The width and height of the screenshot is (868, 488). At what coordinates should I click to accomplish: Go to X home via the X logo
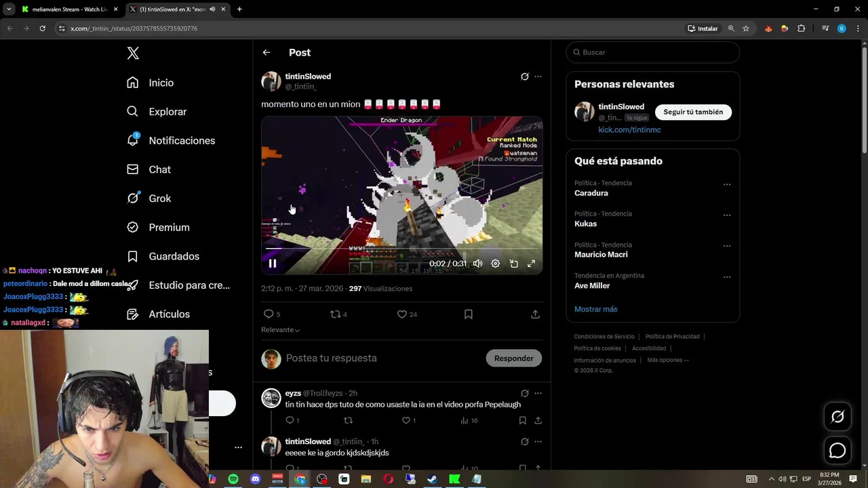point(133,54)
